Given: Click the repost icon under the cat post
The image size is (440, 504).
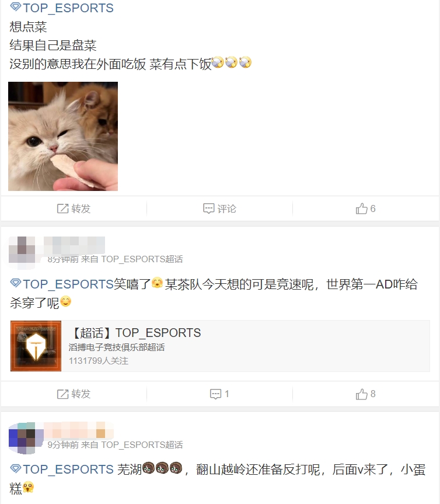Looking at the screenshot, I should (62, 208).
